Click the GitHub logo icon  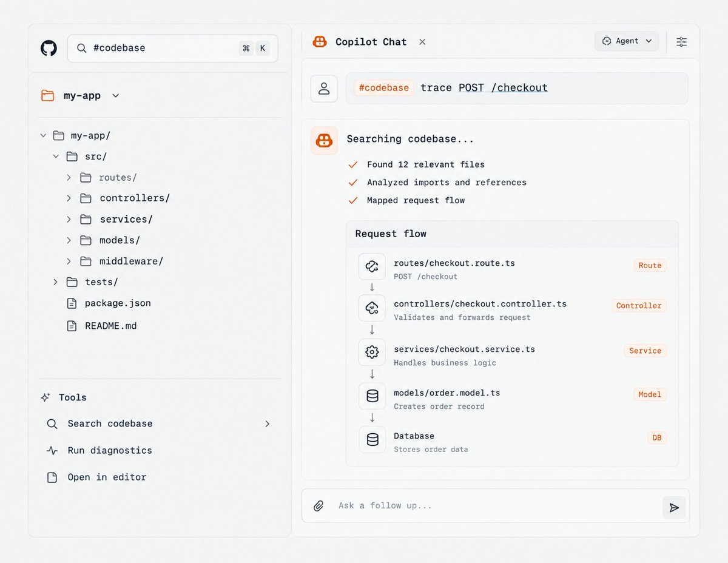[x=49, y=48]
